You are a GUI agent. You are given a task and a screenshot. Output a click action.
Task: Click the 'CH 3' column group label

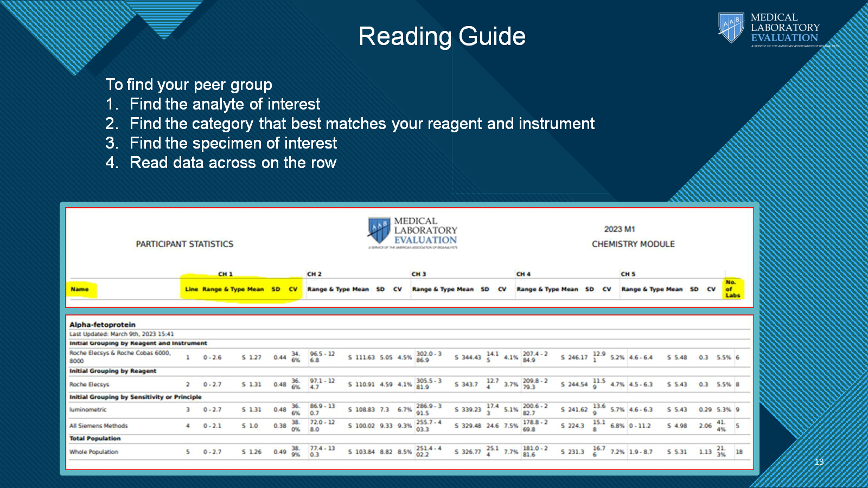click(x=419, y=274)
